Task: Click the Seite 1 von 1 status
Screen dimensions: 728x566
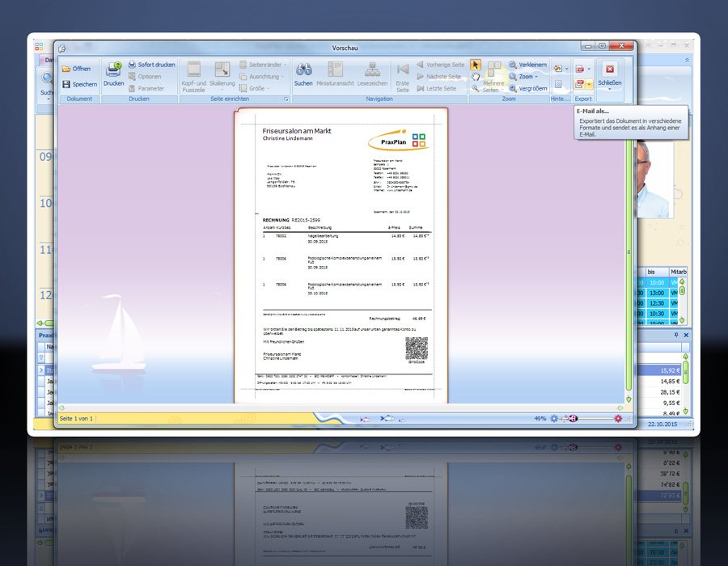Action: click(76, 419)
